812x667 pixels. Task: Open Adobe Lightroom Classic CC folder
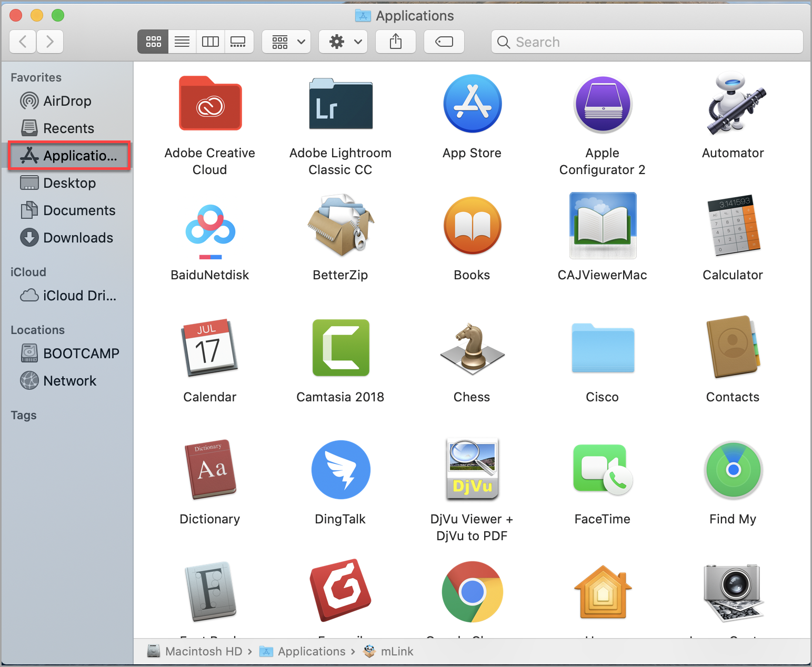(340, 104)
